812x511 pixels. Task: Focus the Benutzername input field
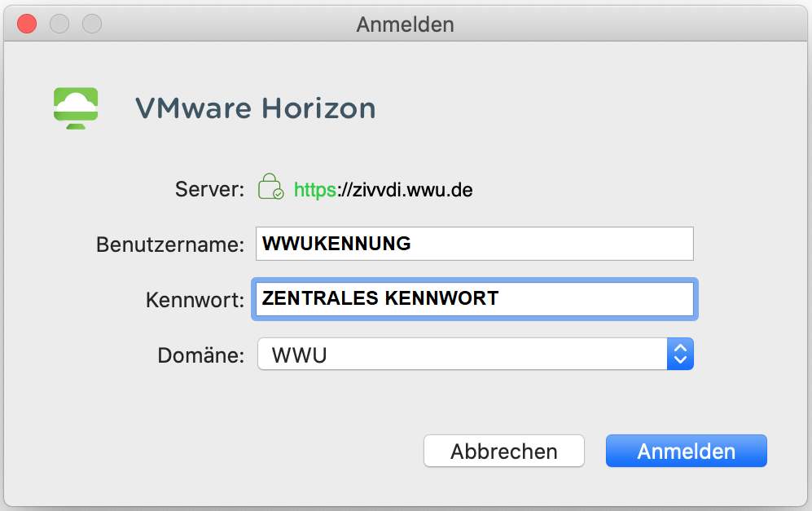point(474,244)
